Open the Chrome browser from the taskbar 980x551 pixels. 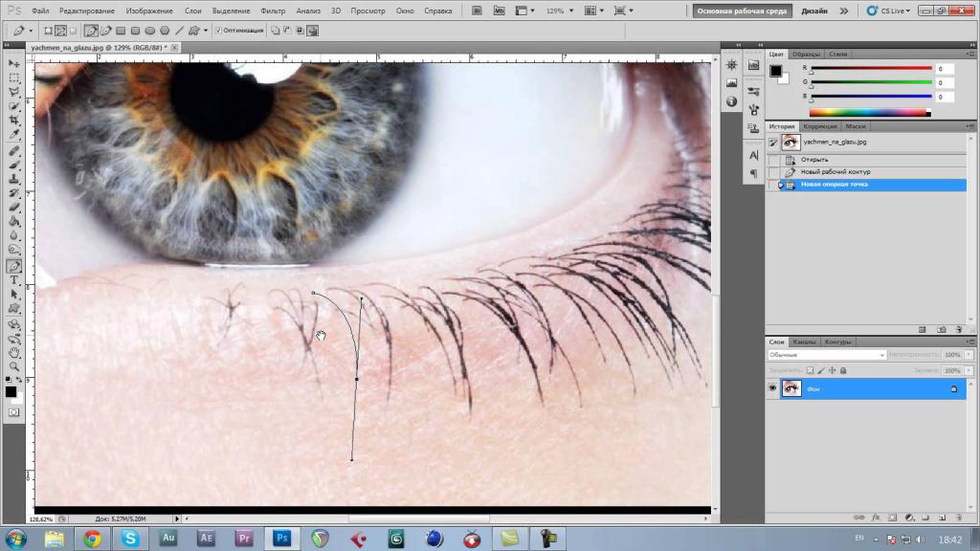(92, 538)
